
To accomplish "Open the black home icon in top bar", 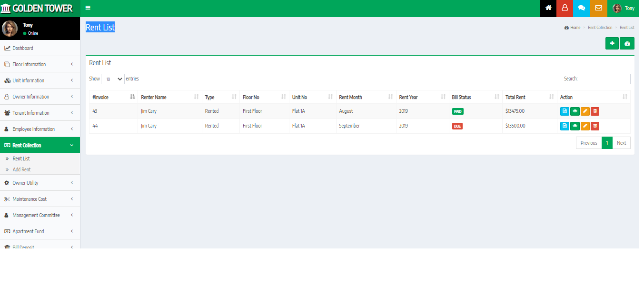I will pyautogui.click(x=548, y=8).
